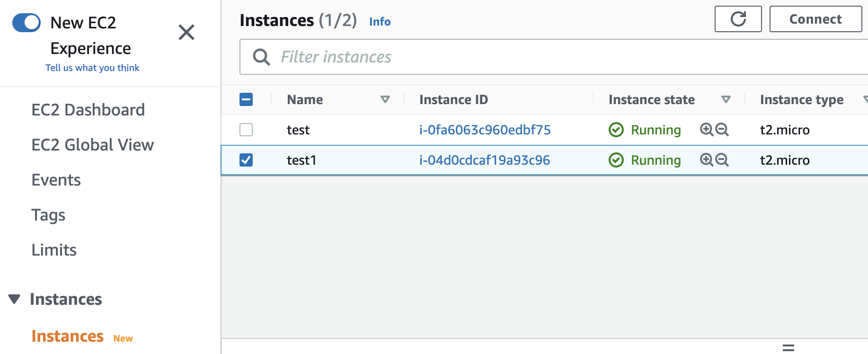Open instance ID i-04d0cdcaf19a93c96
This screenshot has width=868, height=354.
(485, 160)
